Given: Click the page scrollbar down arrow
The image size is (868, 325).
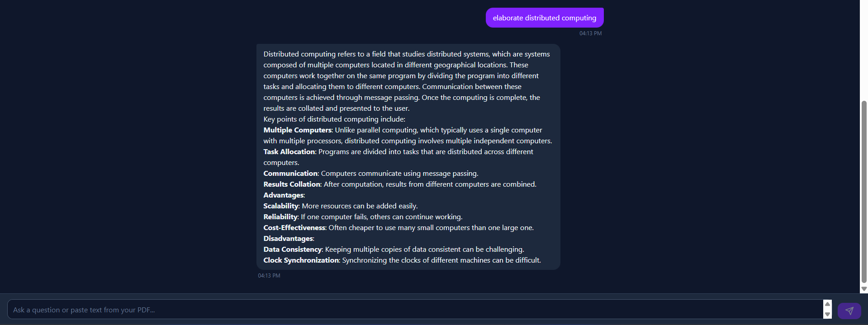Looking at the screenshot, I should click(x=864, y=289).
